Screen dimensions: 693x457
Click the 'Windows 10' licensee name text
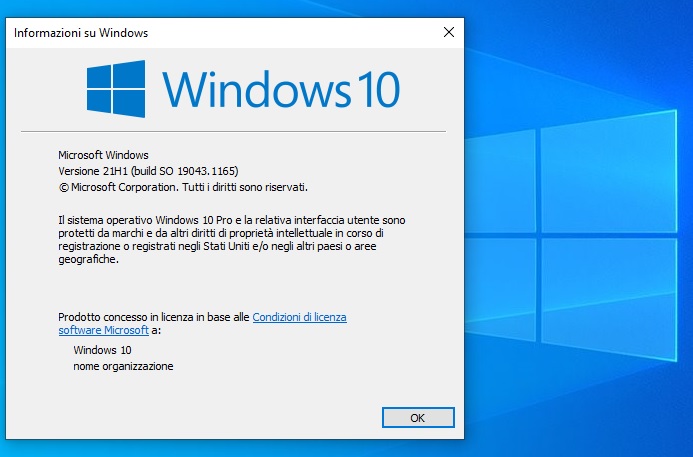click(x=103, y=350)
